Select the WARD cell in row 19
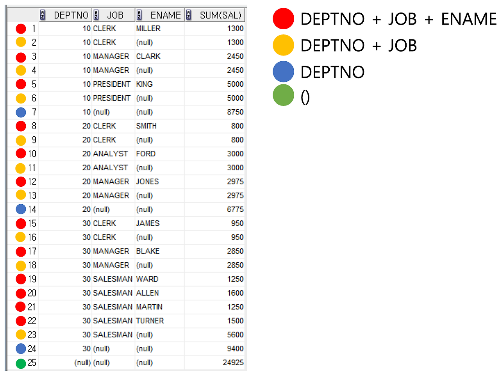 click(147, 279)
